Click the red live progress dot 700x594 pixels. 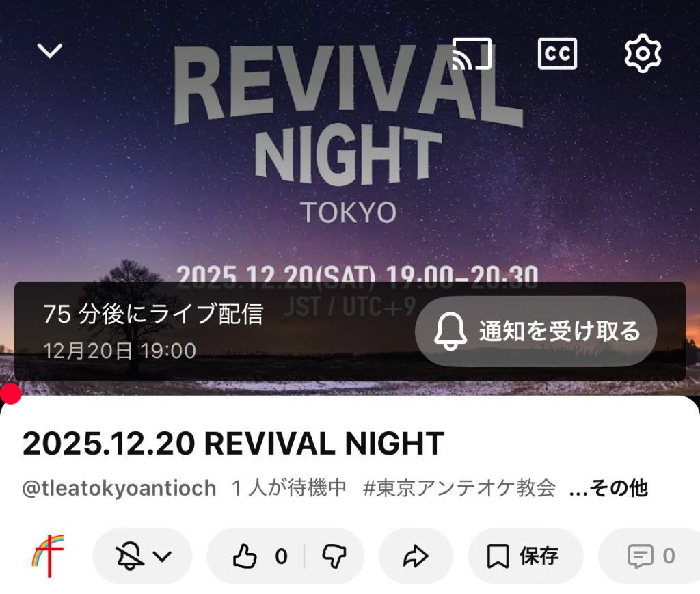tap(11, 394)
